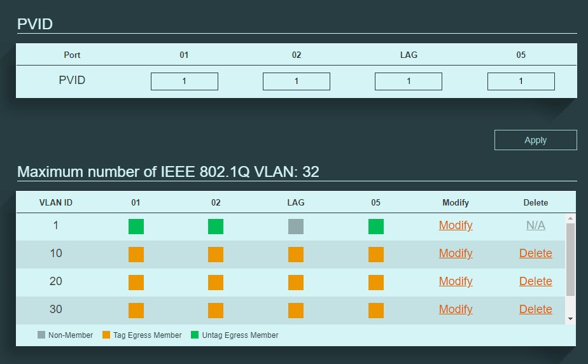Viewport: 588px width, 364px height.
Task: Click the Modify column header
Action: [456, 203]
